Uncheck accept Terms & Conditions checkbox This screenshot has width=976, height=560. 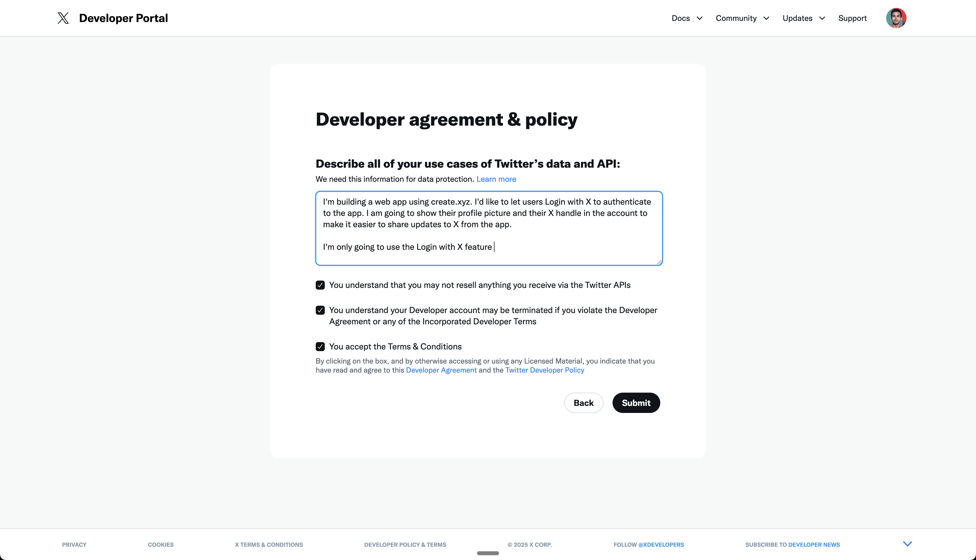[320, 347]
